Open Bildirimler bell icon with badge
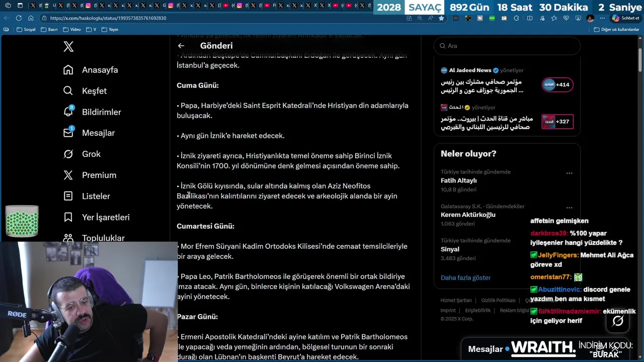Screen dimensions: 644x362 tap(68, 112)
